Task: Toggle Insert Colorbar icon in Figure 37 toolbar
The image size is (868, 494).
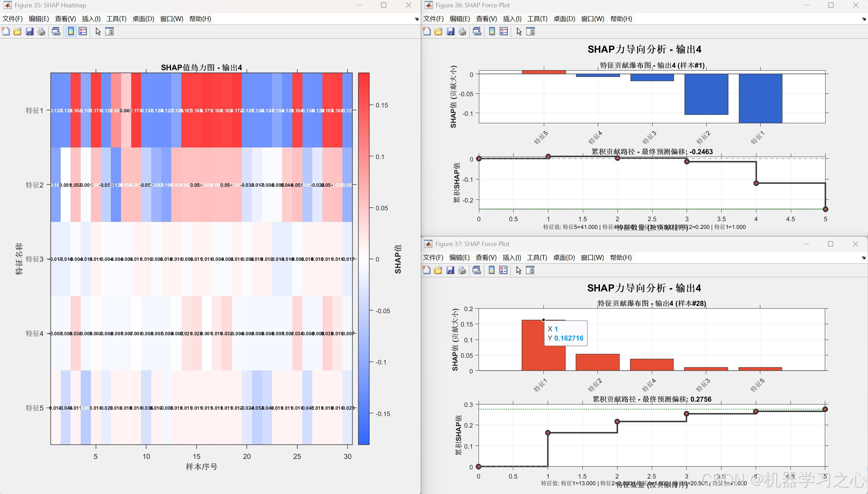Action: pos(492,270)
